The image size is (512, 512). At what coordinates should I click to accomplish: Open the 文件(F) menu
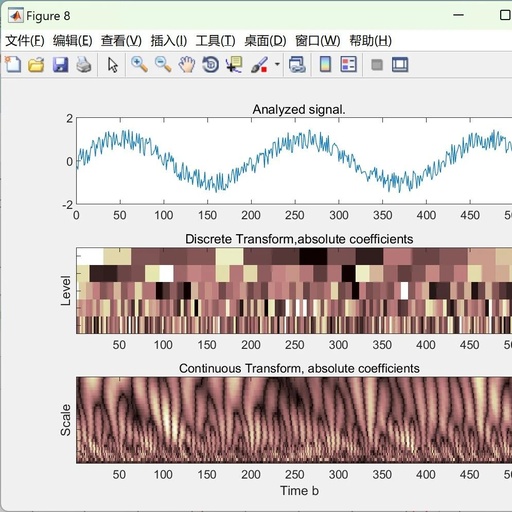(x=25, y=41)
